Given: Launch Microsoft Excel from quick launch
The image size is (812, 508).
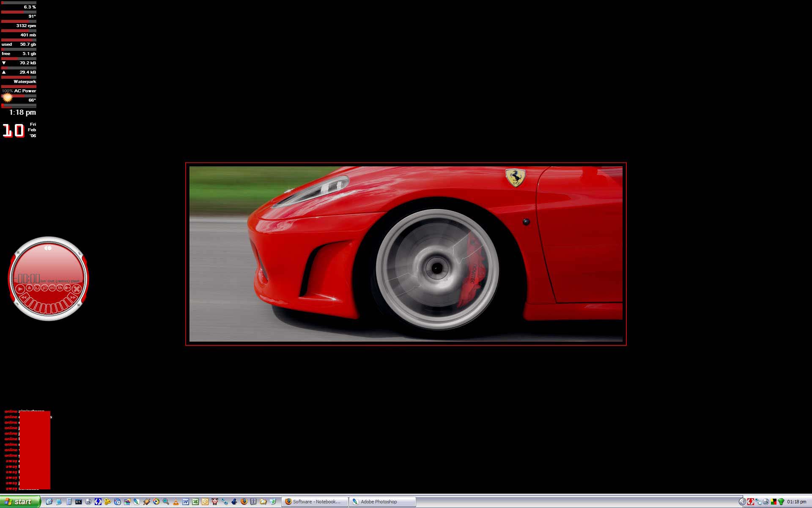Looking at the screenshot, I should 195,502.
